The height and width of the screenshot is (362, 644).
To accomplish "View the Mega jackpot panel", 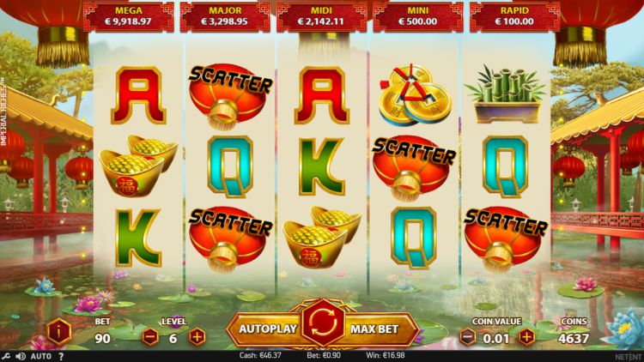I will pyautogui.click(x=129, y=16).
